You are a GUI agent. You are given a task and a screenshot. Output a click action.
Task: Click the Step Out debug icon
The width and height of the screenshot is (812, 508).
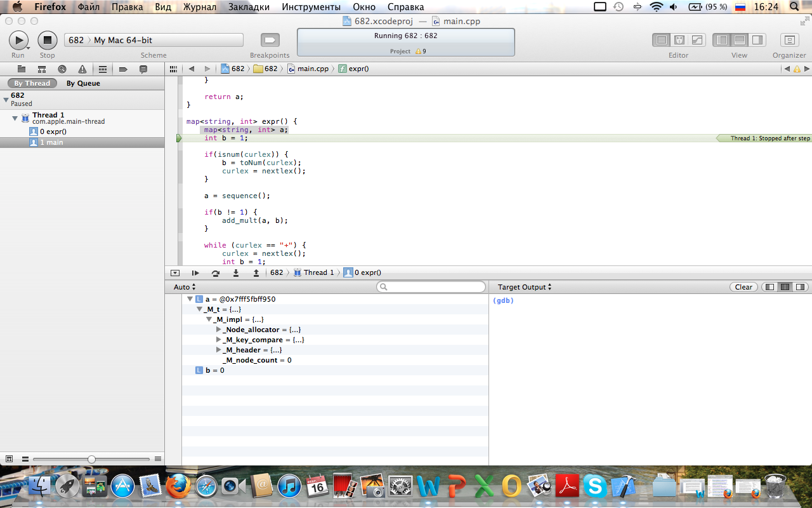[256, 272]
